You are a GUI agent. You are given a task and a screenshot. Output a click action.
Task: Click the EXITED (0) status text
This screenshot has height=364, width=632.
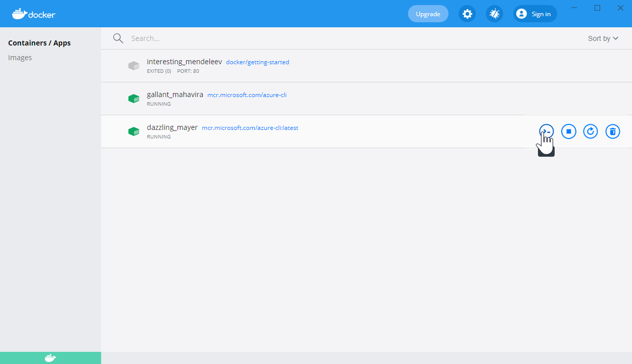(x=159, y=71)
